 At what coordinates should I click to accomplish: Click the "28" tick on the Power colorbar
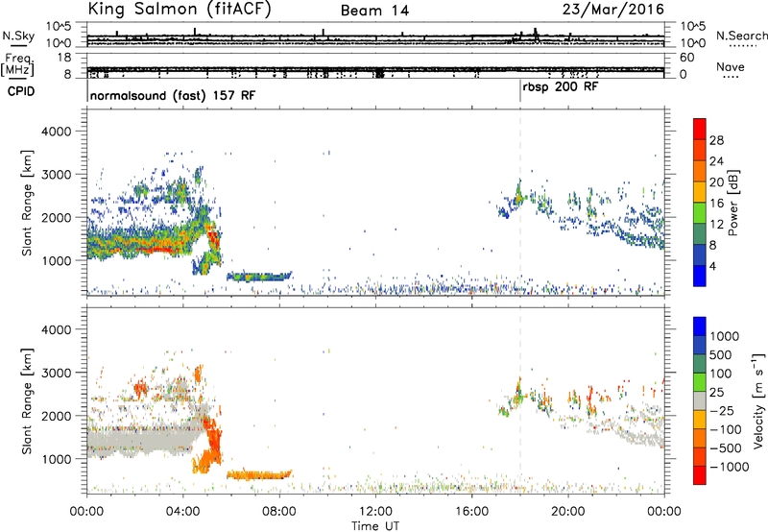716,140
